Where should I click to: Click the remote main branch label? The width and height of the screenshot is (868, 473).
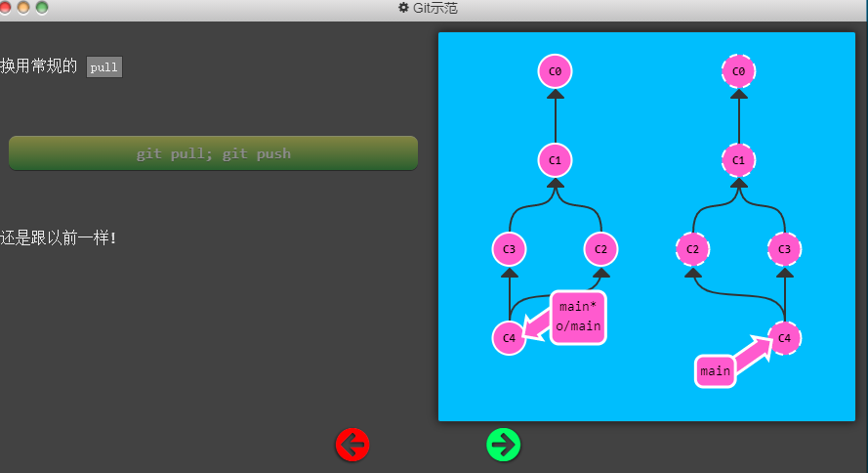tap(716, 371)
